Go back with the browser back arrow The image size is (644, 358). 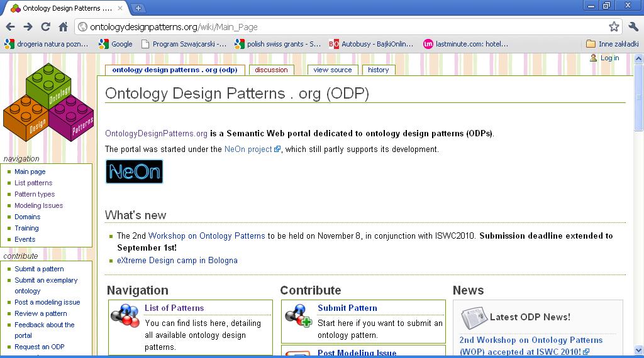10,27
